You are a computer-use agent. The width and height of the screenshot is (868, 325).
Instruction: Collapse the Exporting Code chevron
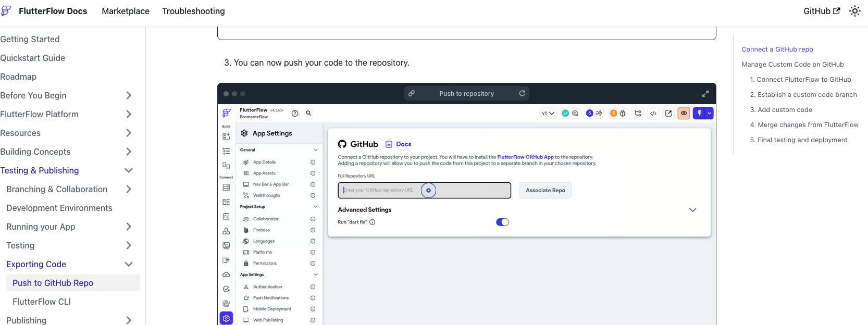(x=129, y=264)
